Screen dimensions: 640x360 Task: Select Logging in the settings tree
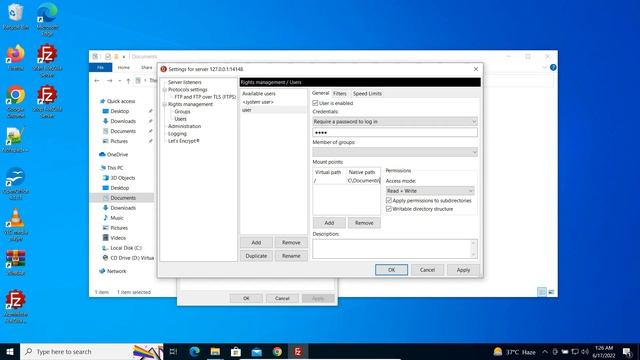point(177,133)
